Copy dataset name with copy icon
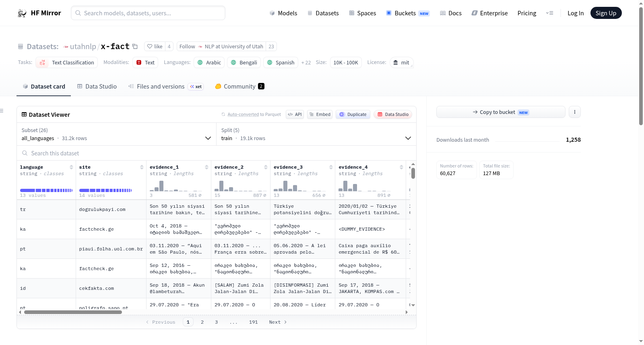The image size is (644, 345). pos(135,46)
